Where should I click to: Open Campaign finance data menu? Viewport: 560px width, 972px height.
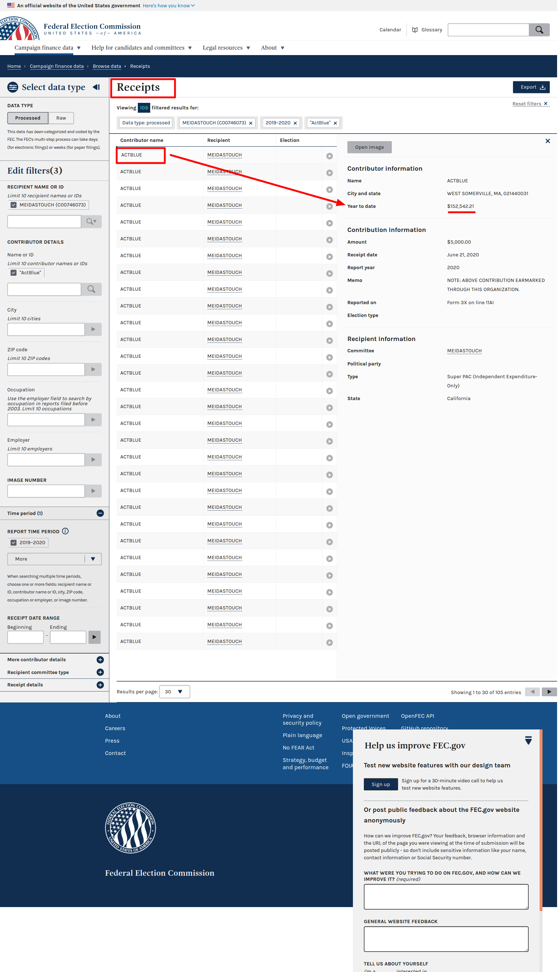[47, 48]
